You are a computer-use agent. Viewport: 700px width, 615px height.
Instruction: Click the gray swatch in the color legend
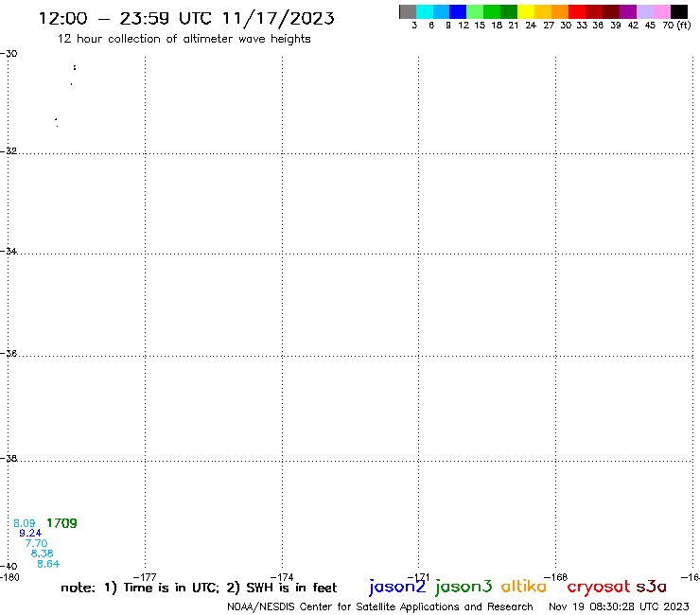click(408, 11)
